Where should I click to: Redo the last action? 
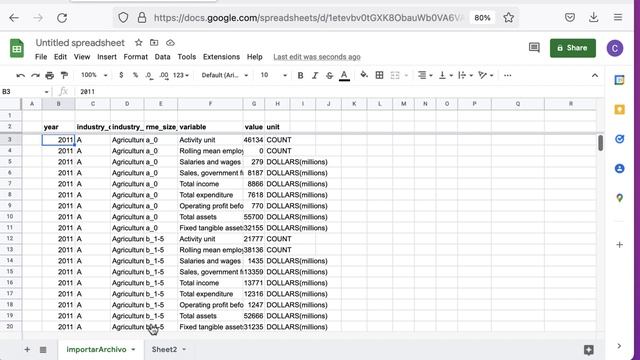click(35, 76)
